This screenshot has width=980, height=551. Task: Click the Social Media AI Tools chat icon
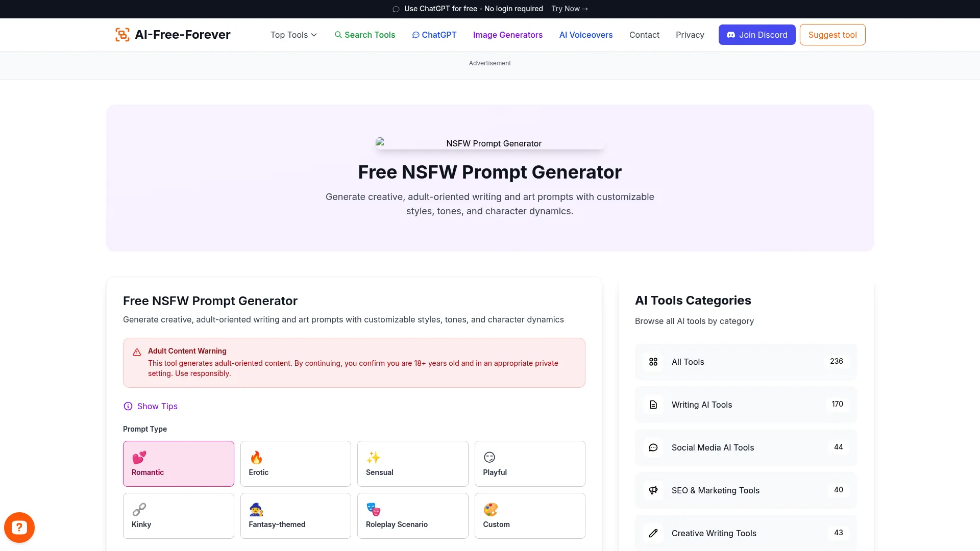[x=653, y=447]
